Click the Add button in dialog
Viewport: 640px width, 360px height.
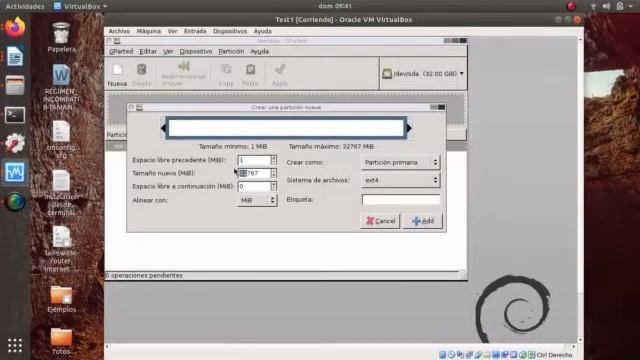[422, 221]
